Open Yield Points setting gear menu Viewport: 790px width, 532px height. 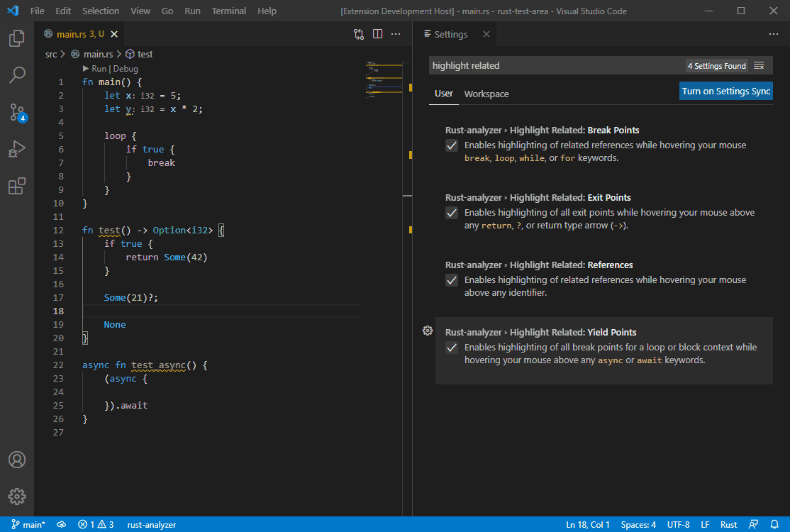428,331
